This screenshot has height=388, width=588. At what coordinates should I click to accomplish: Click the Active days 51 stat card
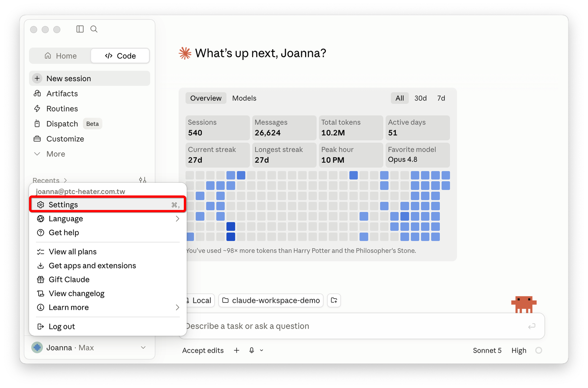[x=417, y=128]
